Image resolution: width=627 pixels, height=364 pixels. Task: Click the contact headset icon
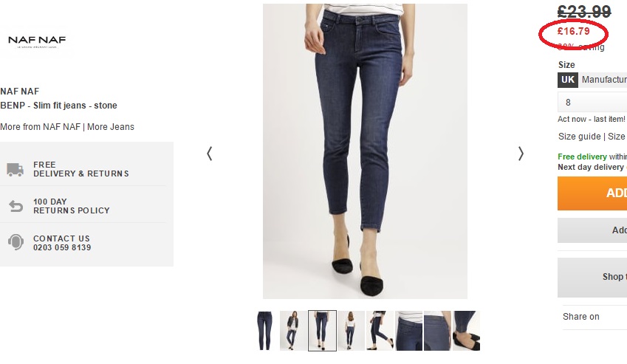[x=16, y=242]
